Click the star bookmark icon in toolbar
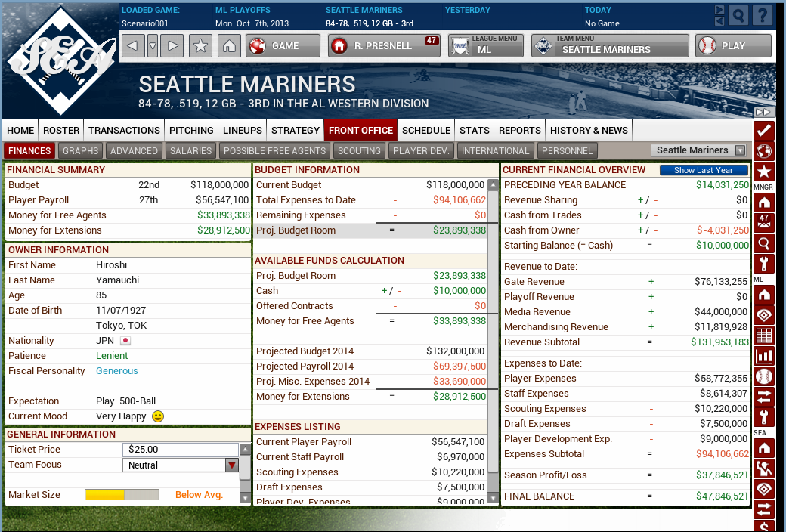 click(200, 46)
